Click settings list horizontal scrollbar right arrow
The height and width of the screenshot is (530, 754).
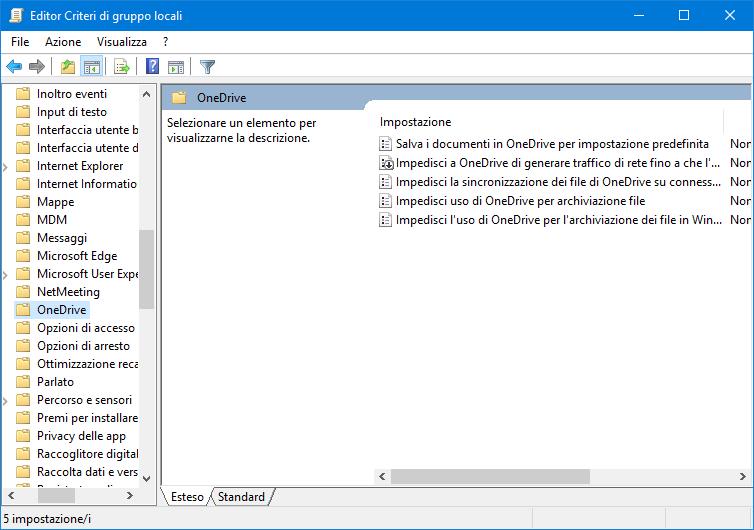pos(742,477)
